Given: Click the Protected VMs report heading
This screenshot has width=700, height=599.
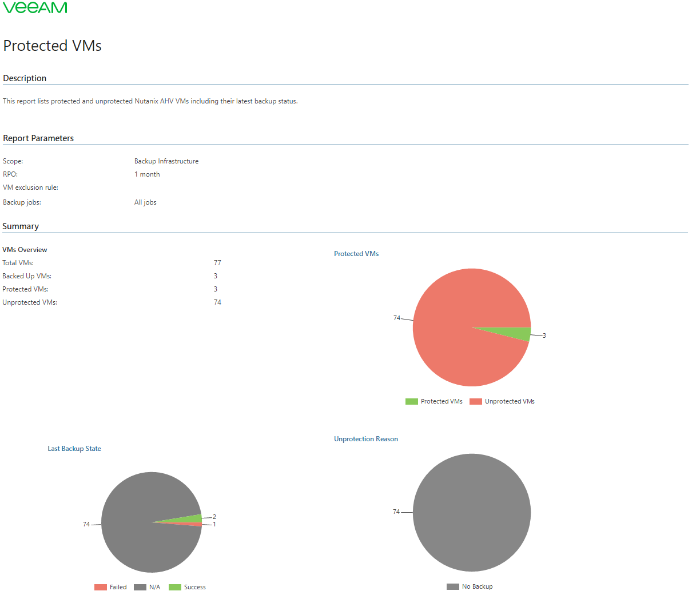Looking at the screenshot, I should tap(53, 46).
